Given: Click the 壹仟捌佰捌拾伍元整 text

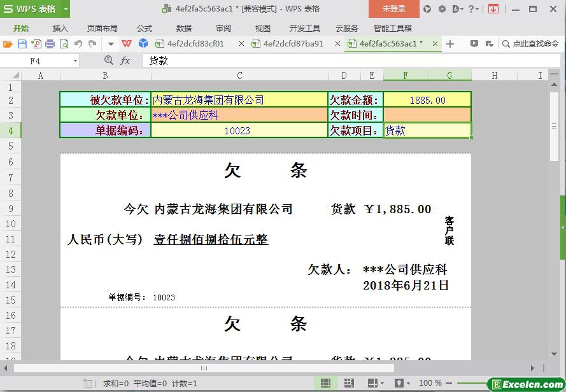Looking at the screenshot, I should coord(211,239).
